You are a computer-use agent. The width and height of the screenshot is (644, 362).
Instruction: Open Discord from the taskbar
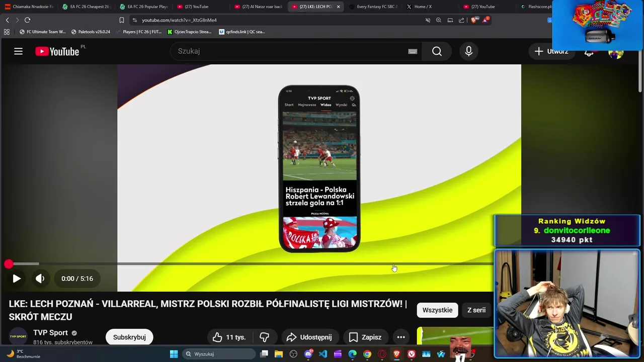[x=308, y=354]
